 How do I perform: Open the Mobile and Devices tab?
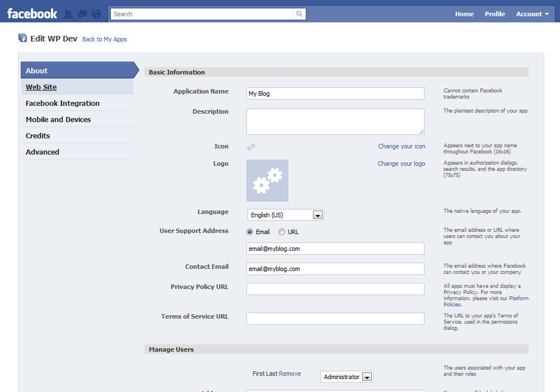77,120
